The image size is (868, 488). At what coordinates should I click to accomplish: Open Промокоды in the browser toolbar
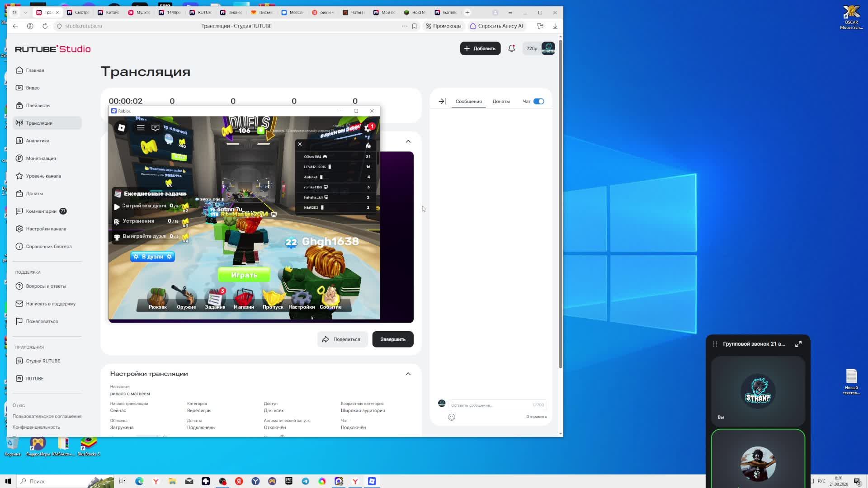443,26
